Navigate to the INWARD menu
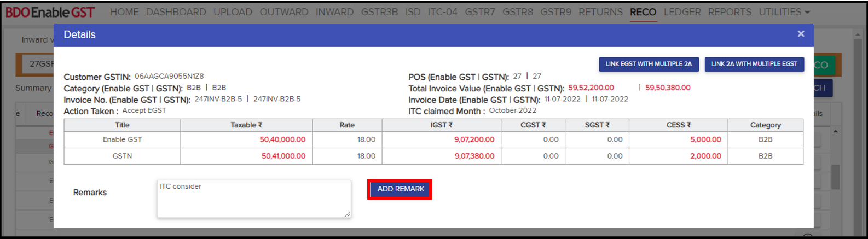 (x=334, y=12)
